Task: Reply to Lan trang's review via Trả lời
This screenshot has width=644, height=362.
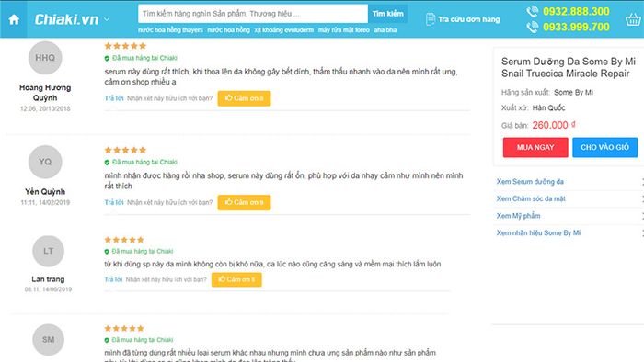Action: click(113, 279)
